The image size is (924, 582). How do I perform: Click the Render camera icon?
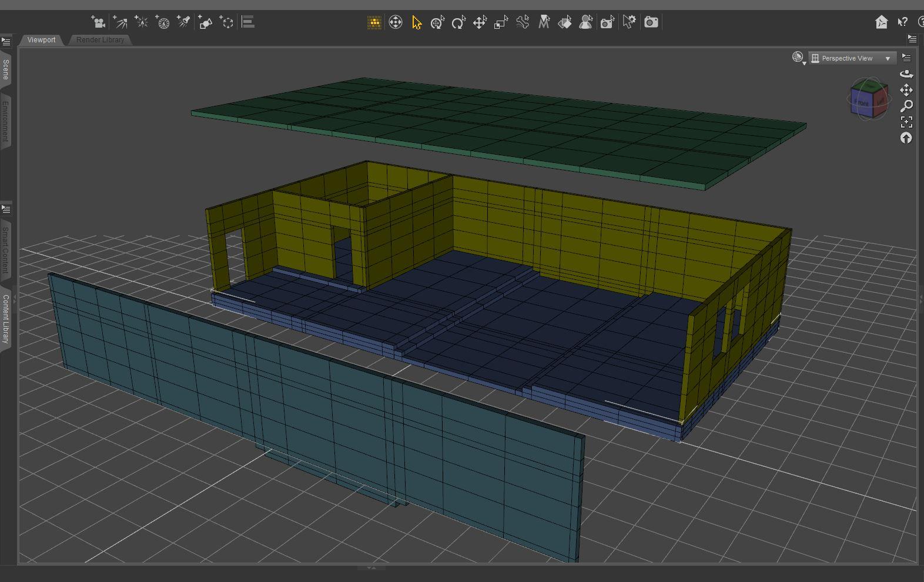[651, 22]
